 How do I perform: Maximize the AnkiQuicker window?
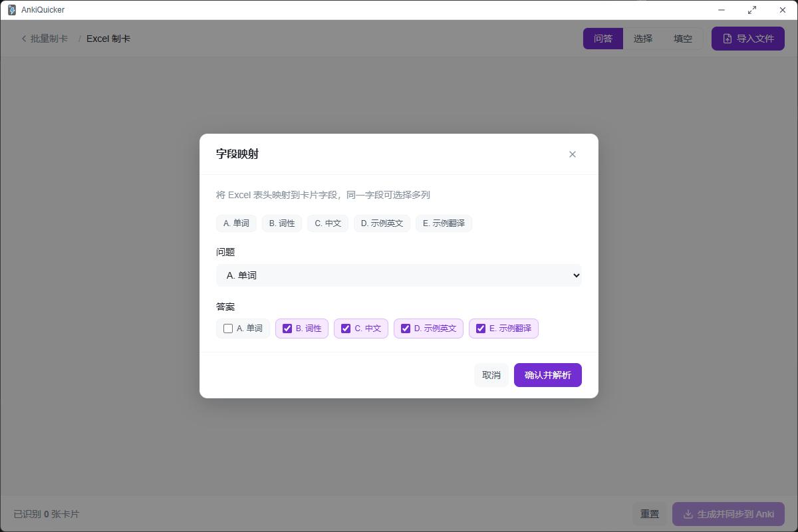click(x=752, y=10)
